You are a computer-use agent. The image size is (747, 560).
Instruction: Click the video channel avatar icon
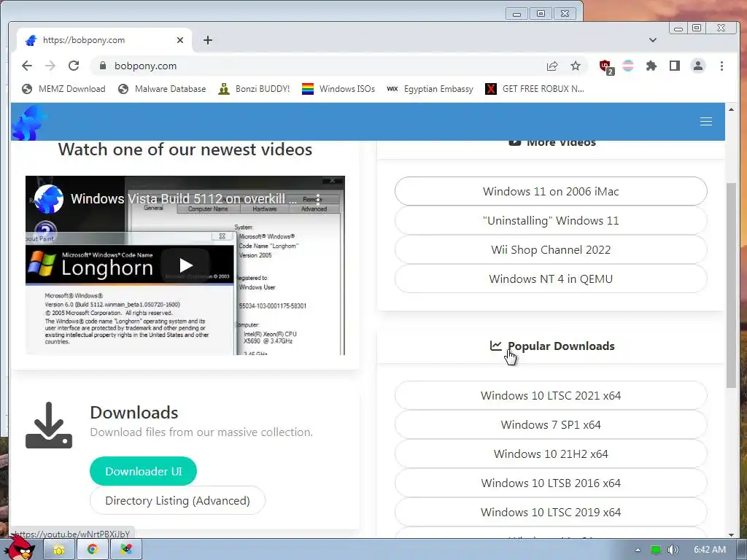click(x=49, y=199)
